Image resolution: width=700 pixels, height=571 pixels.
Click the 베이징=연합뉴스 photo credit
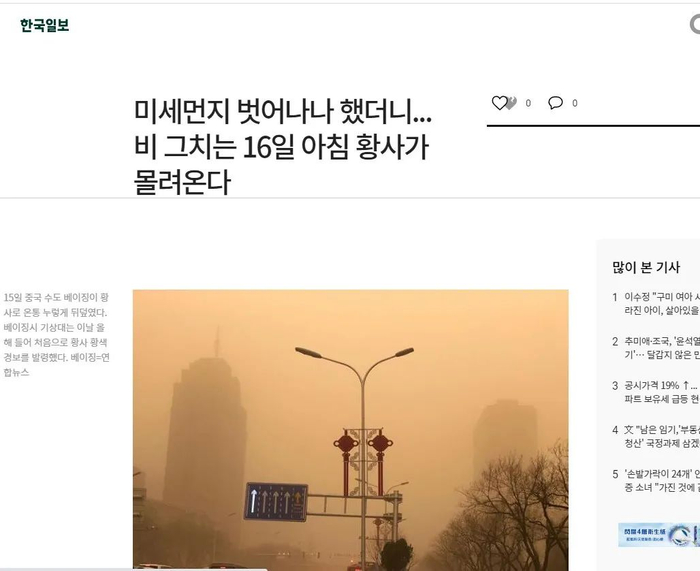57,365
